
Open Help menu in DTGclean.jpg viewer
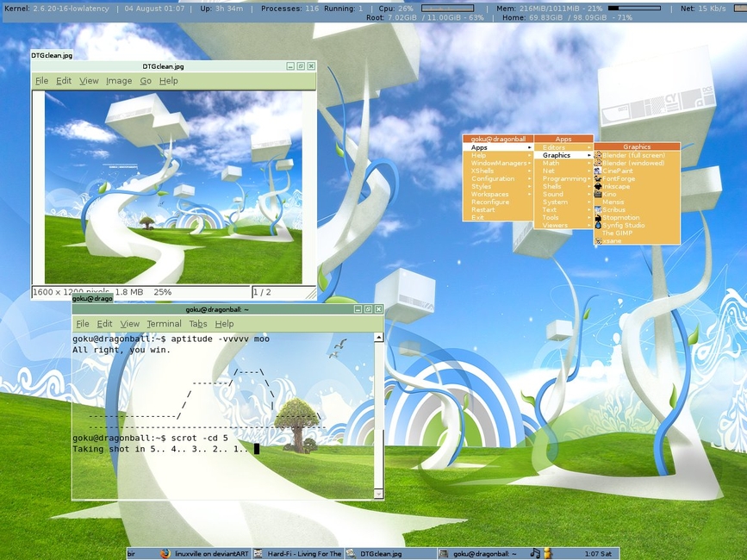169,81
